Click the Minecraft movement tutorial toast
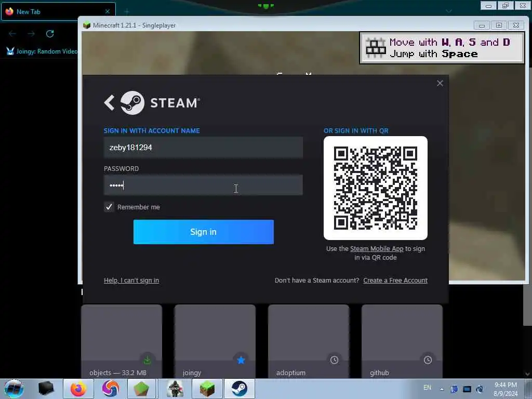Screen dimensions: 532x399 point(442,48)
